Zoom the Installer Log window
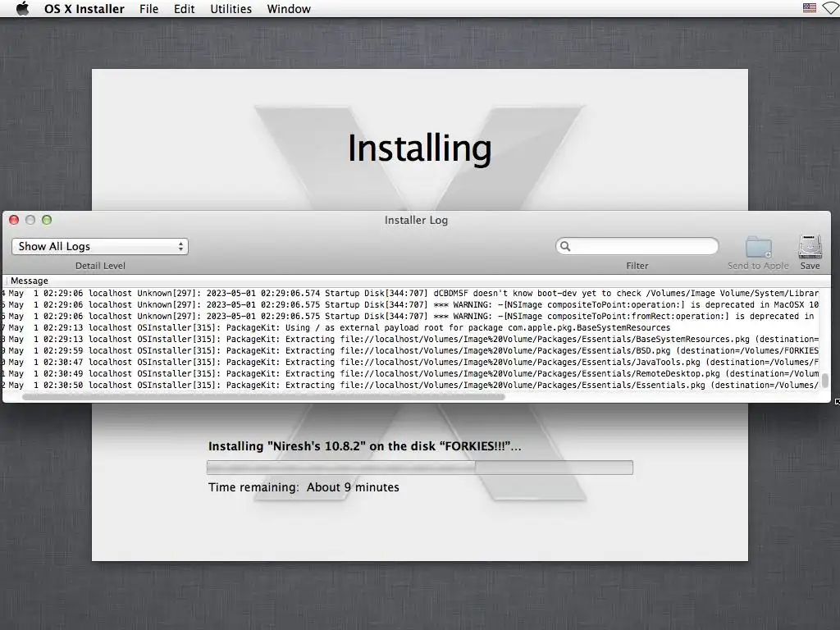The image size is (840, 630). (x=47, y=220)
